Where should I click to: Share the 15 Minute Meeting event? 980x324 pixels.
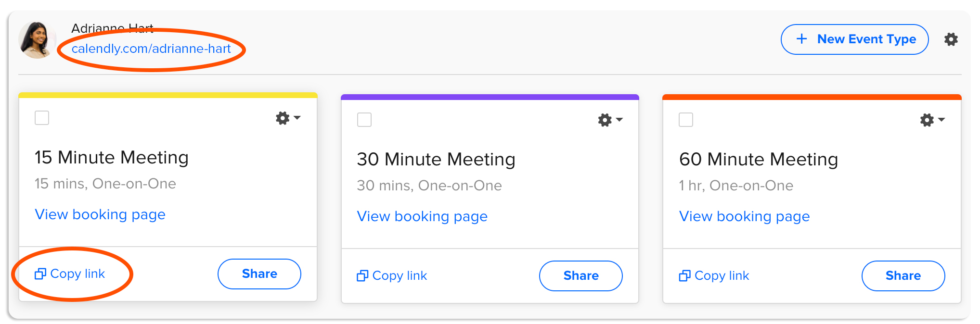(x=259, y=274)
